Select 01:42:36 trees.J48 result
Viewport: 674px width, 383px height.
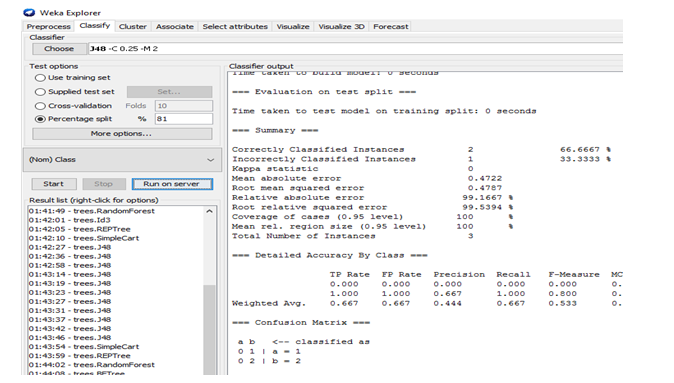point(70,256)
